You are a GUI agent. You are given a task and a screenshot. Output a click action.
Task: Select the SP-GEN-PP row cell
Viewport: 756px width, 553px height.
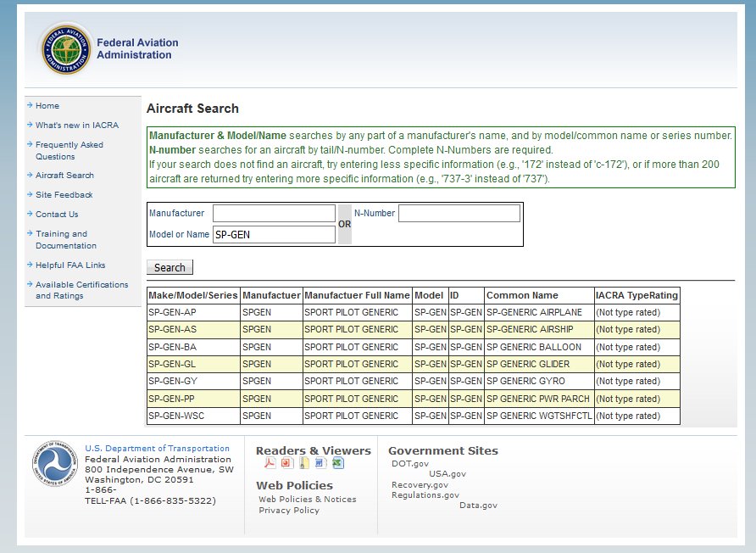pyautogui.click(x=193, y=399)
